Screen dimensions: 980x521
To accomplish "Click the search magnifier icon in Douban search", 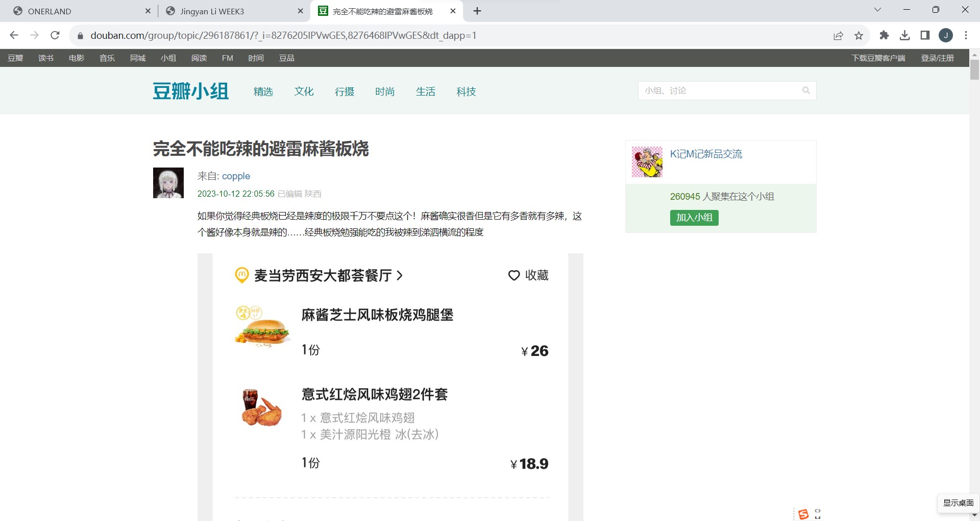I will click(806, 90).
